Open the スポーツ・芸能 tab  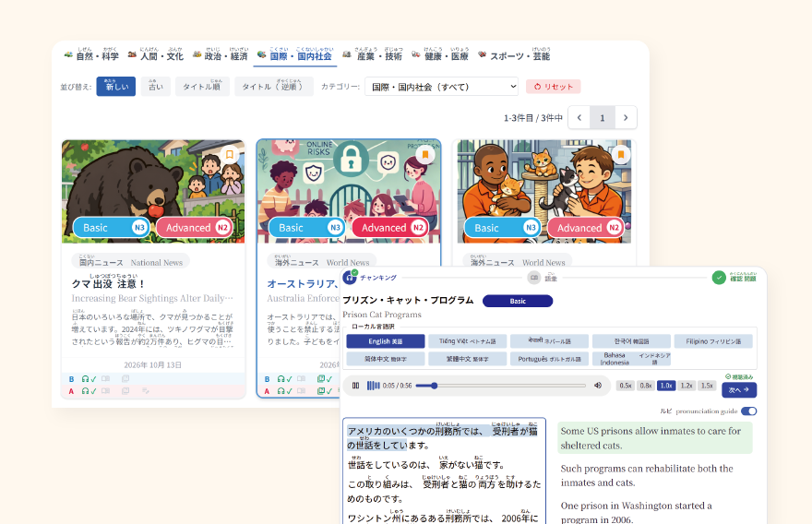pyautogui.click(x=514, y=54)
